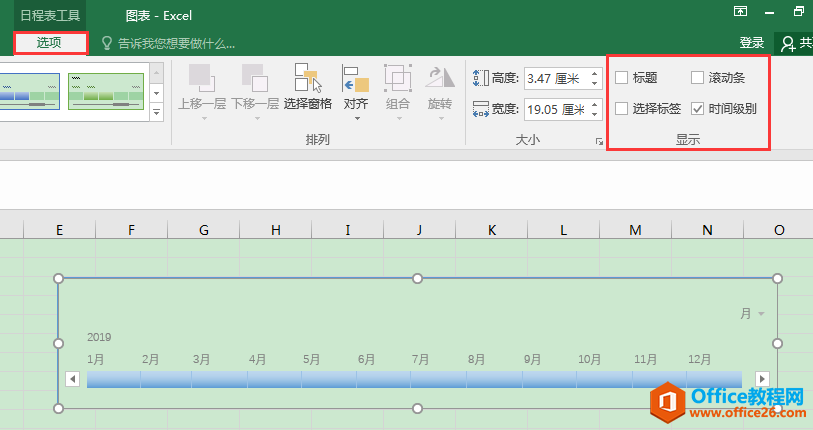Select column K header
This screenshot has width=813, height=430.
pyautogui.click(x=492, y=230)
